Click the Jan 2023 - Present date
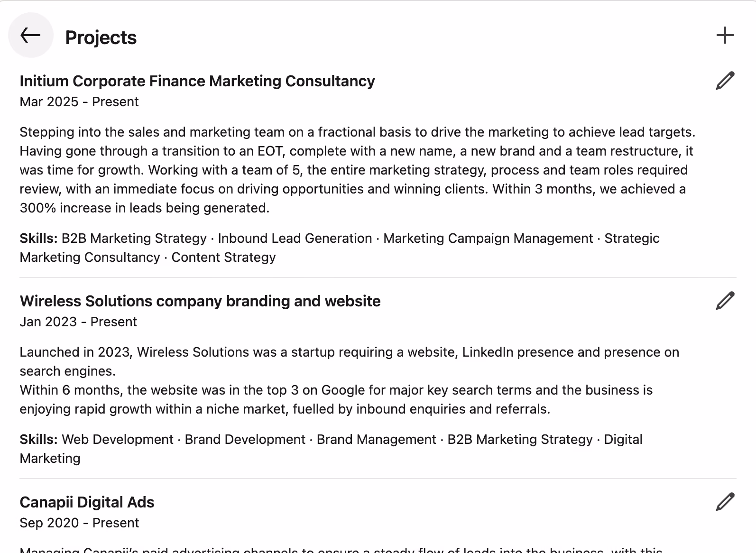This screenshot has width=756, height=553. [78, 322]
